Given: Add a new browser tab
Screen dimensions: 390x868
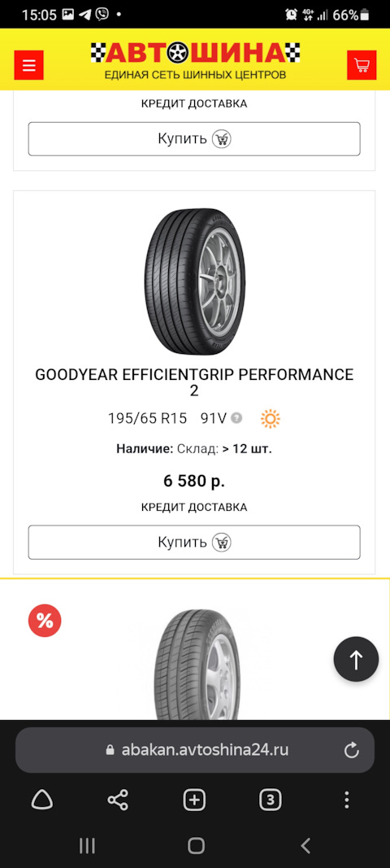Looking at the screenshot, I should (195, 800).
